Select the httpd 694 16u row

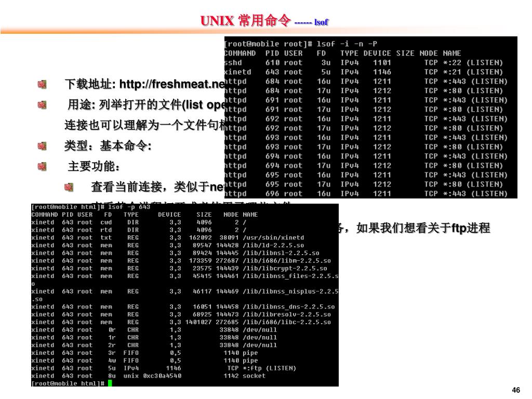(366, 156)
